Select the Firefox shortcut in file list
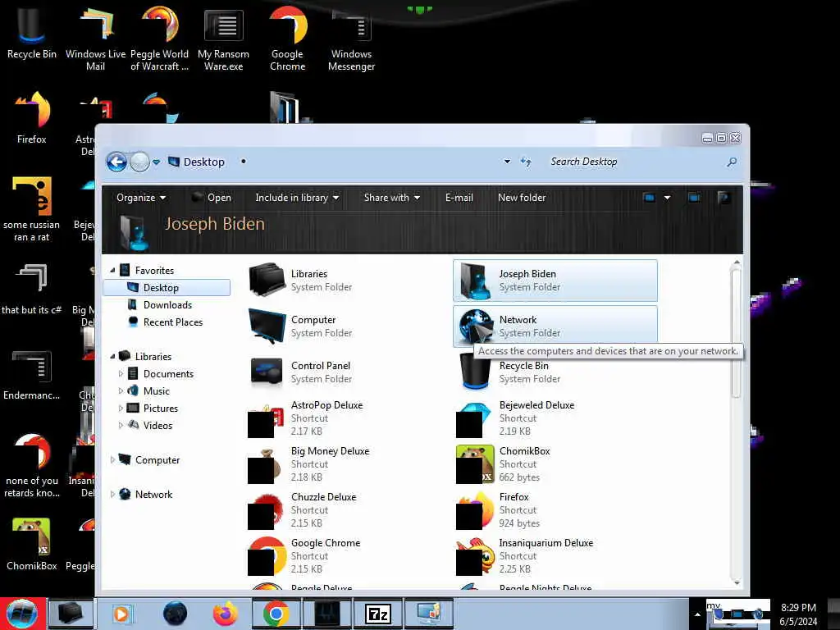The image size is (840, 630). (x=555, y=510)
